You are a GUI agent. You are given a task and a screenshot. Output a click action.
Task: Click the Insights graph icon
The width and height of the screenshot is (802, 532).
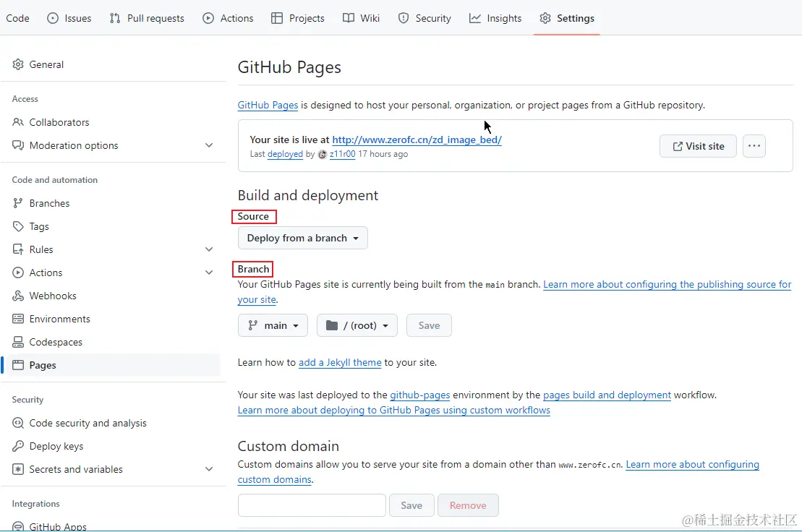[x=474, y=18]
